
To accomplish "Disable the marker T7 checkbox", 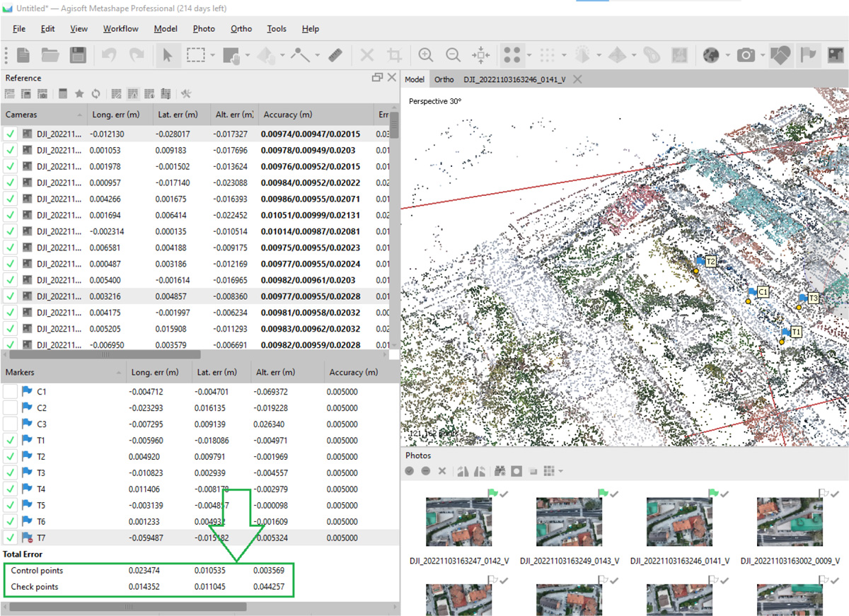I will point(11,537).
